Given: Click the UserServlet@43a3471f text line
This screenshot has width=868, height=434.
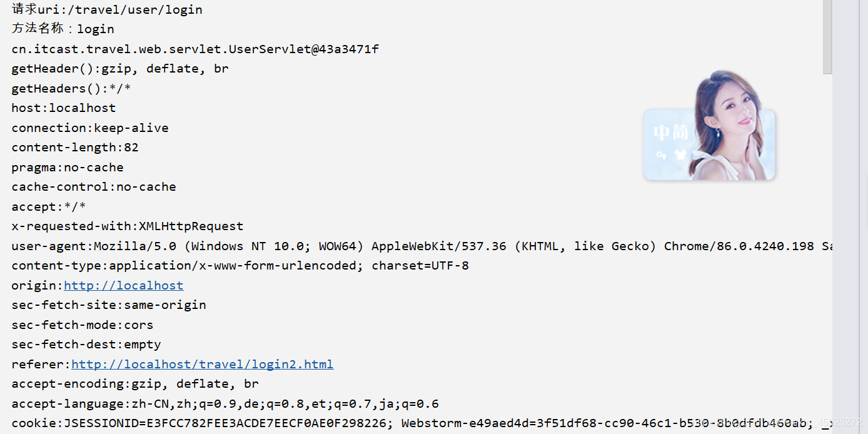Looking at the screenshot, I should (195, 49).
